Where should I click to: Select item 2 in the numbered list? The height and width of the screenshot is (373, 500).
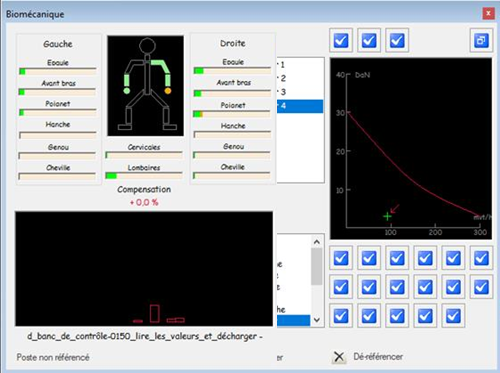click(300, 78)
